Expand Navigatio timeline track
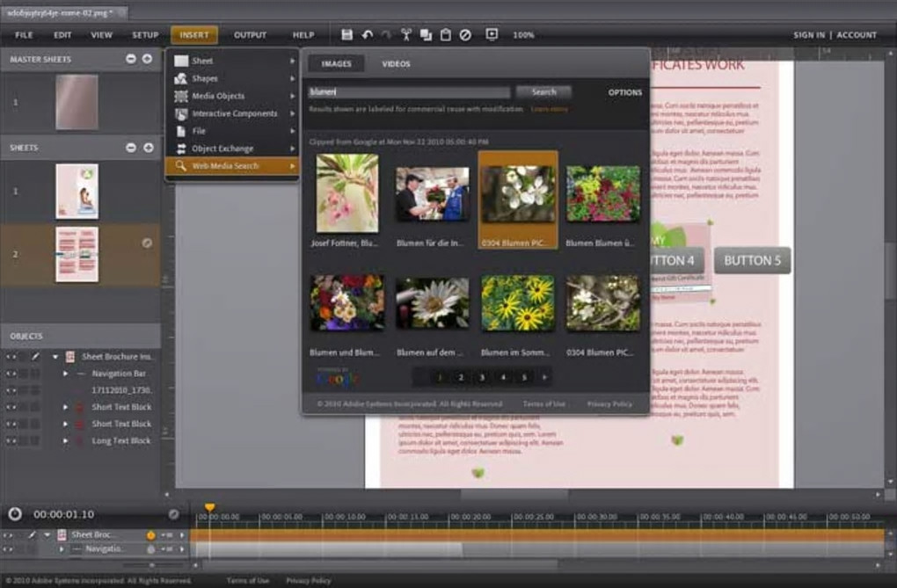Viewport: 897px width, 588px height. (62, 549)
